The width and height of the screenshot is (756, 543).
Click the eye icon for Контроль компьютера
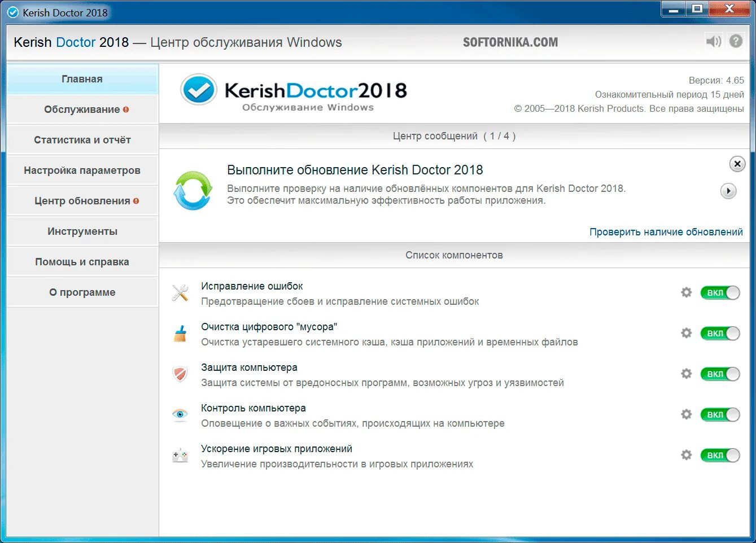click(x=180, y=414)
